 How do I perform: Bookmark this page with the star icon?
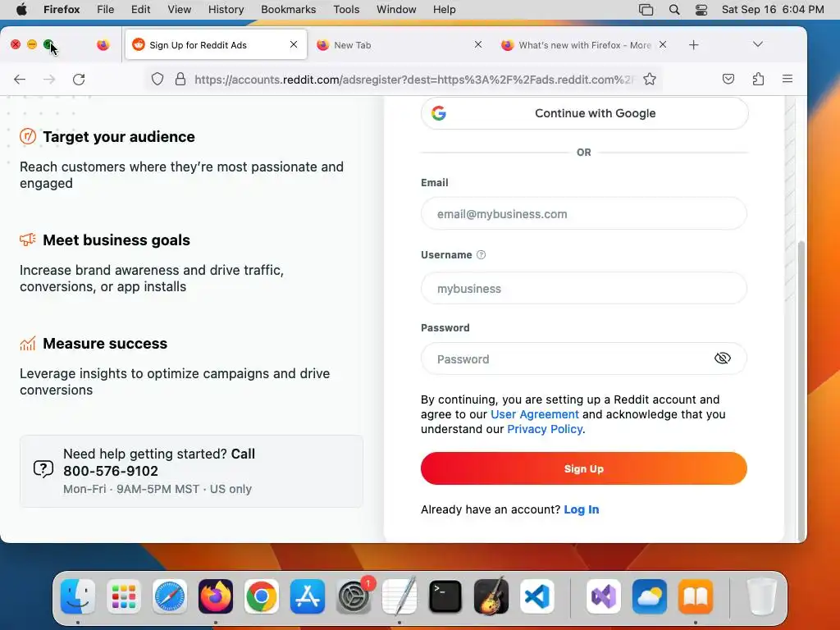point(650,80)
